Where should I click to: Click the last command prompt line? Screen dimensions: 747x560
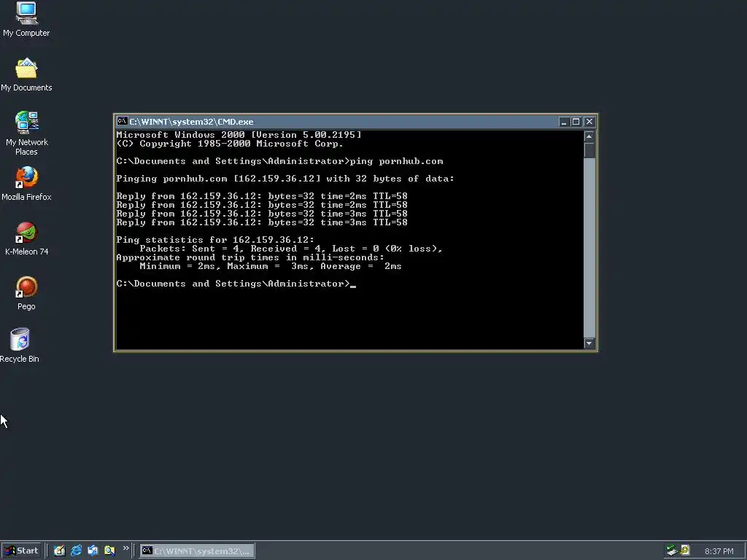[x=236, y=284]
